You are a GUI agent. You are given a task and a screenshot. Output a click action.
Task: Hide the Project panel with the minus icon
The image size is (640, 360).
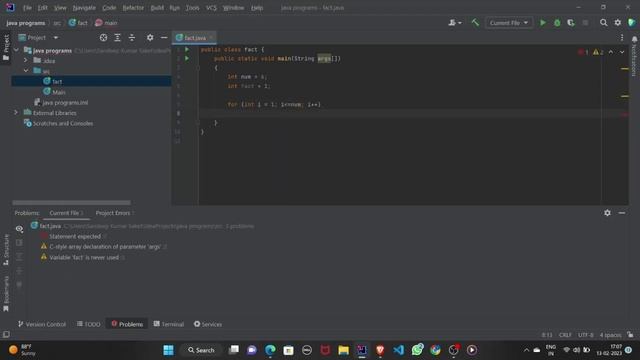click(164, 38)
